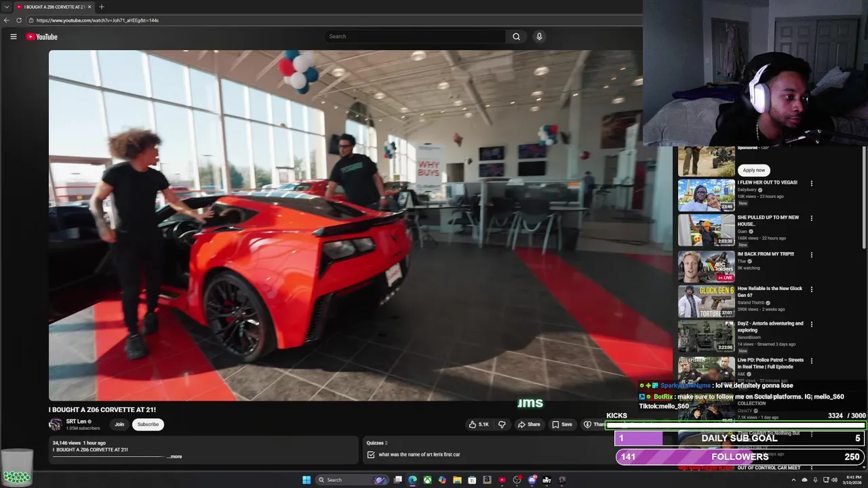Click the sponsored ATV ad thumbnail
This screenshot has width=868, height=488.
706,161
